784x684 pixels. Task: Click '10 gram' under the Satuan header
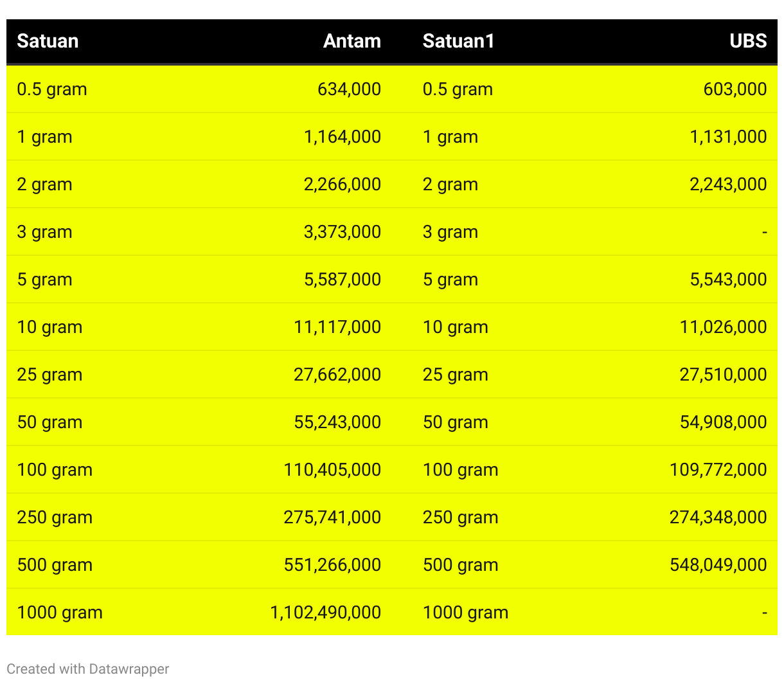pyautogui.click(x=50, y=327)
